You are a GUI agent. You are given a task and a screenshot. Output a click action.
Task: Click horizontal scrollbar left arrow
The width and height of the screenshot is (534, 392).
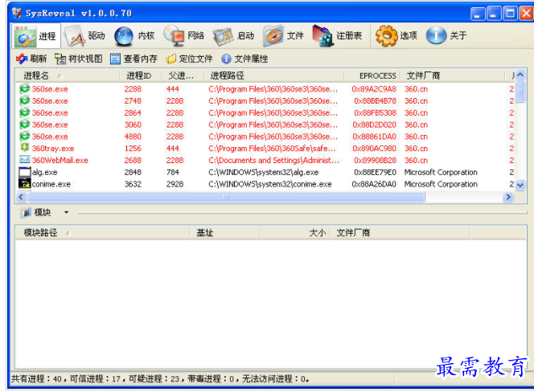point(21,197)
